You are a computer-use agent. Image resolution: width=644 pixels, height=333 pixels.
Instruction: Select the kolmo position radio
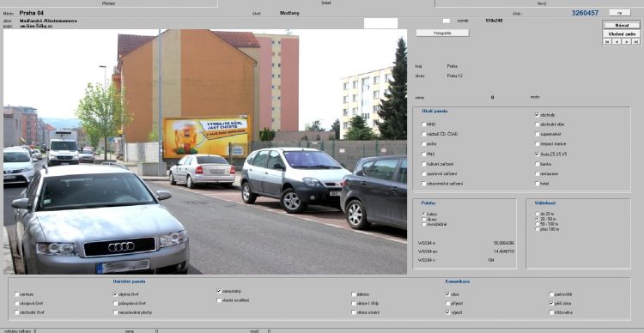[x=423, y=215]
